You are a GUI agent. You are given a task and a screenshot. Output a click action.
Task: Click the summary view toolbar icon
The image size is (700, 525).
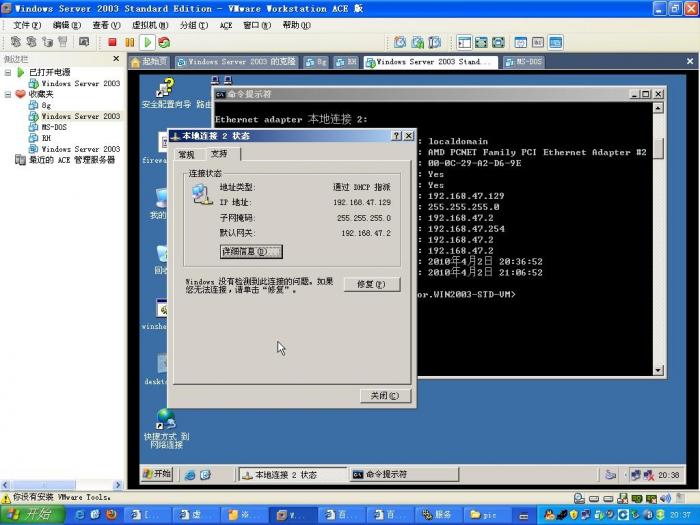tap(521, 42)
